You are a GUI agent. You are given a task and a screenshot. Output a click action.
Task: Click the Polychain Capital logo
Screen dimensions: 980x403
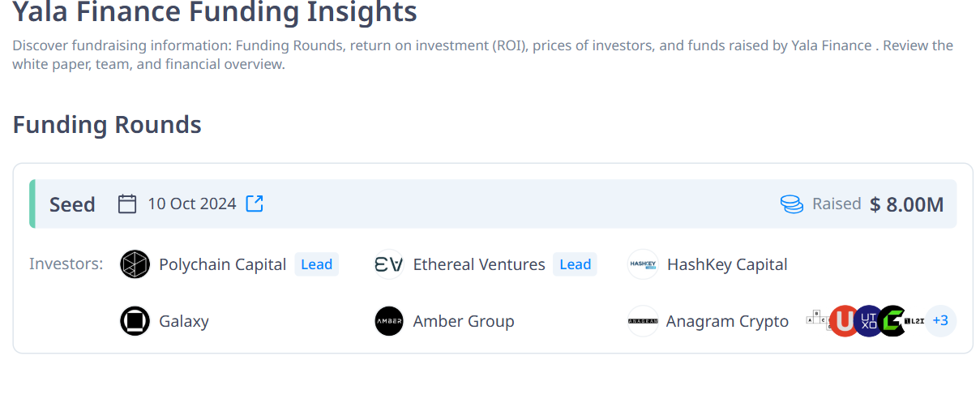click(135, 264)
